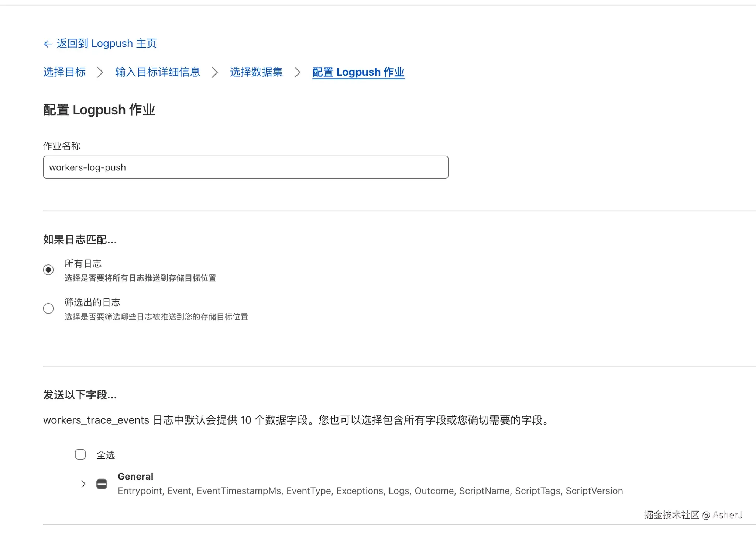Click the General field list text
756x533 pixels.
pyautogui.click(x=370, y=491)
